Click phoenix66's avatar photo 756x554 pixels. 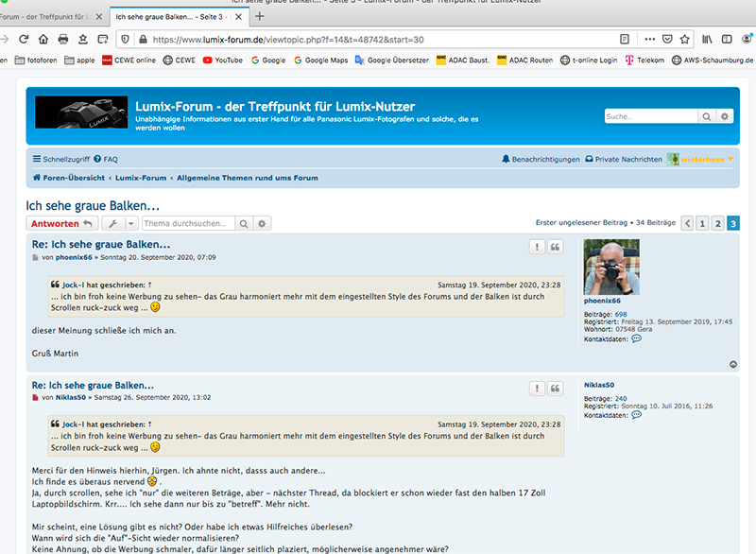pyautogui.click(x=611, y=267)
